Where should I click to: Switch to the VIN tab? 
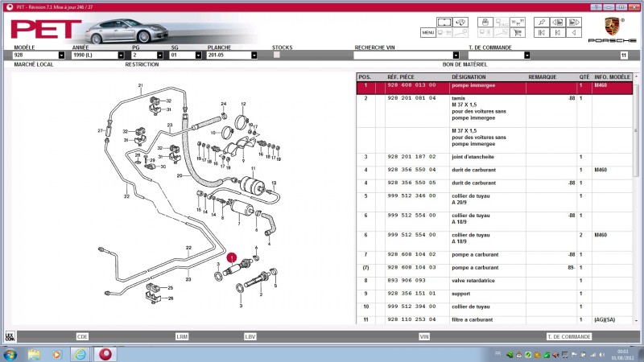point(424,336)
